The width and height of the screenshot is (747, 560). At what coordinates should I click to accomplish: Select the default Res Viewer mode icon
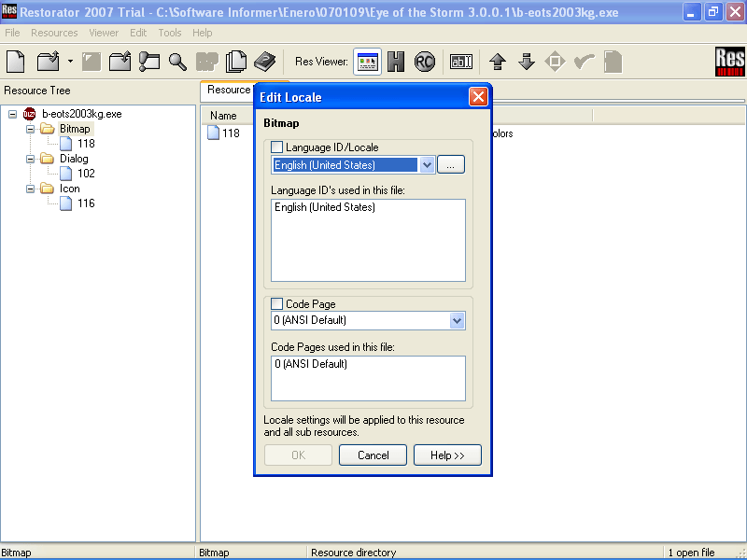[368, 63]
